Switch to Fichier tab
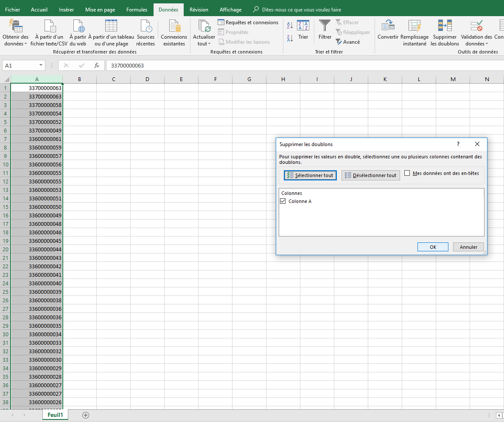Screen dimensions: 504x422 13,10
